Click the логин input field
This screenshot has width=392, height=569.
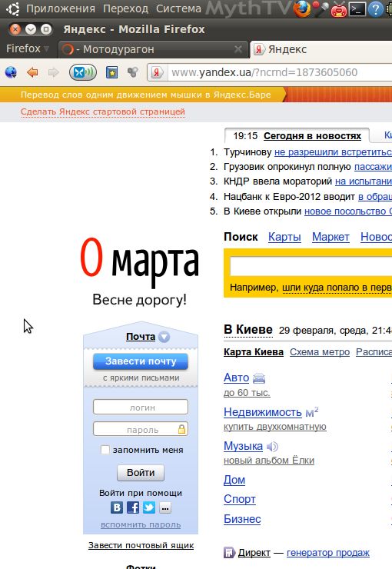point(141,407)
